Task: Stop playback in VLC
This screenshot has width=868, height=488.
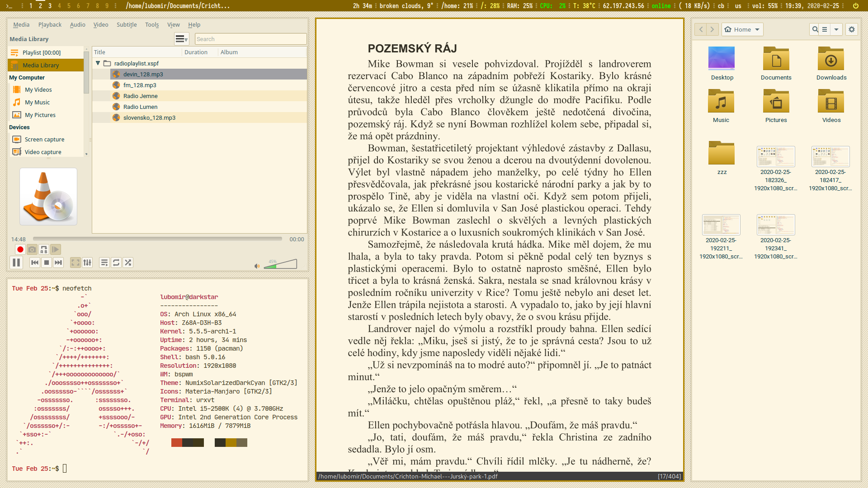Action: click(47, 263)
